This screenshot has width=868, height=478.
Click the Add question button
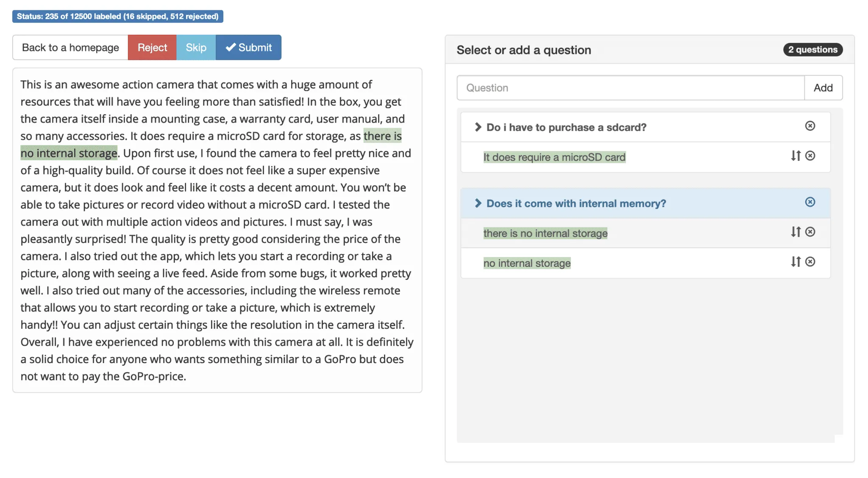click(823, 88)
